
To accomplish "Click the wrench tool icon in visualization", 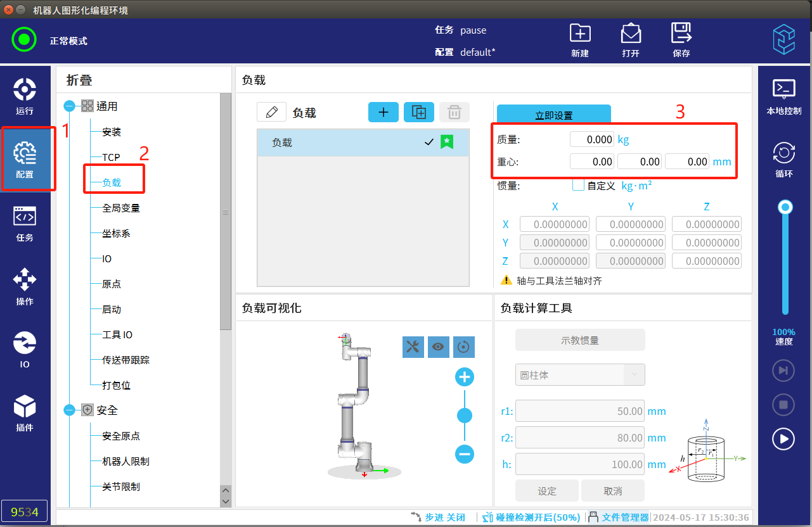I will click(x=413, y=346).
